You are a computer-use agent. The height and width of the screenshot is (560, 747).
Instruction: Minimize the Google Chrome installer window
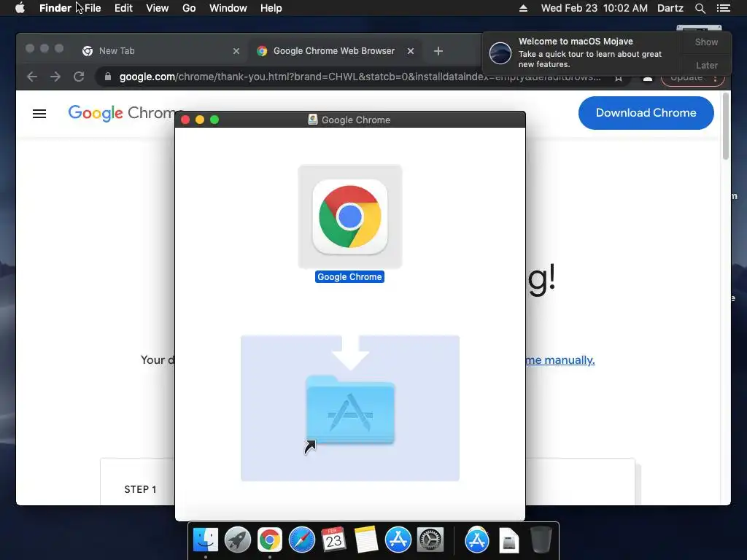coord(200,120)
